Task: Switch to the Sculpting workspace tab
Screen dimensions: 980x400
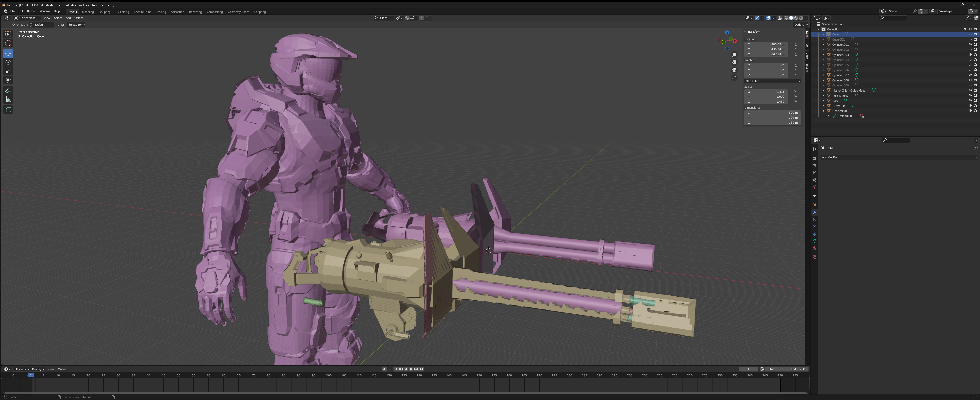Action: [x=104, y=12]
